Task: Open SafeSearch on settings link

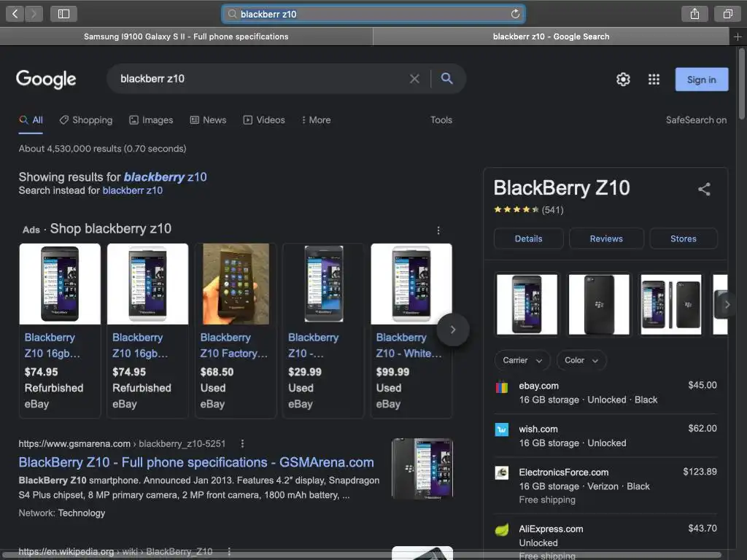Action: pyautogui.click(x=696, y=120)
